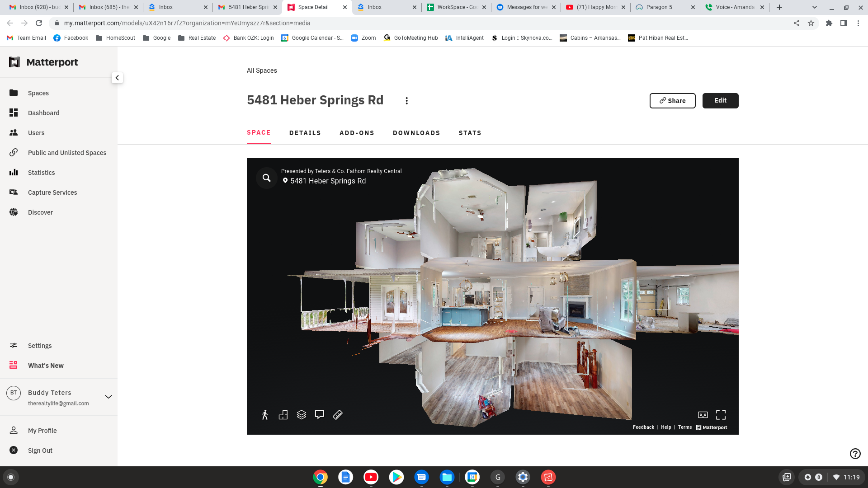Click the black Edit button
This screenshot has height=488, width=868.
(720, 101)
